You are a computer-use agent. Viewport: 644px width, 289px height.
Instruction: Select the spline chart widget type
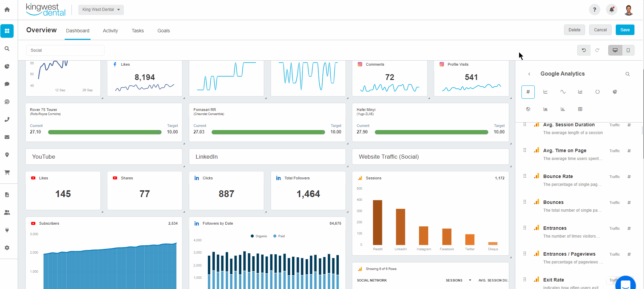tap(563, 92)
